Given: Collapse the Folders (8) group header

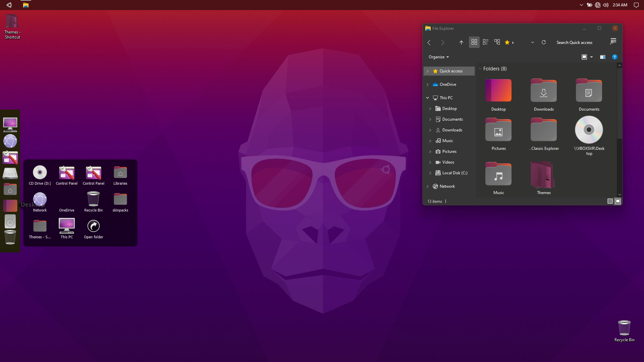Looking at the screenshot, I should (480, 69).
